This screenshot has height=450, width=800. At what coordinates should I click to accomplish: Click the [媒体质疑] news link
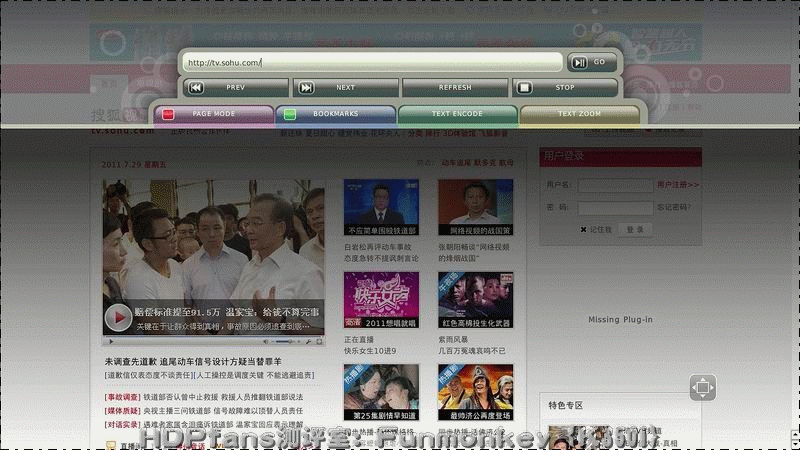click(x=122, y=411)
